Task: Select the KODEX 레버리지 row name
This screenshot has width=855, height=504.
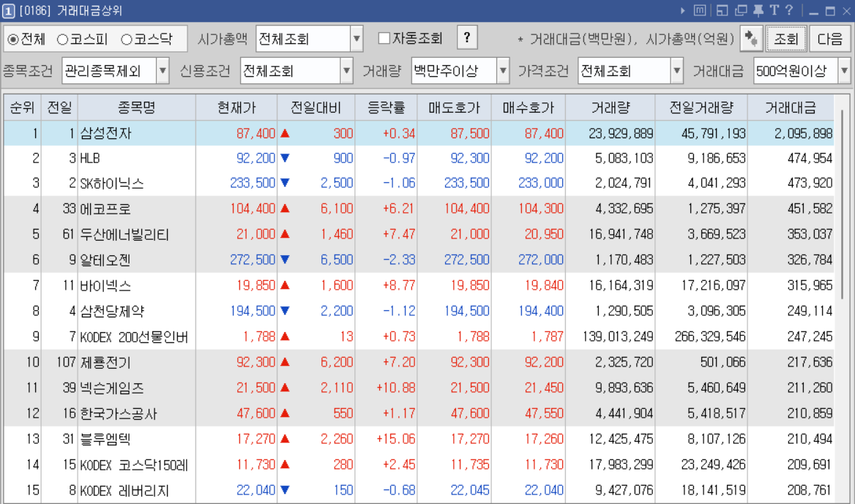Action: (x=124, y=491)
